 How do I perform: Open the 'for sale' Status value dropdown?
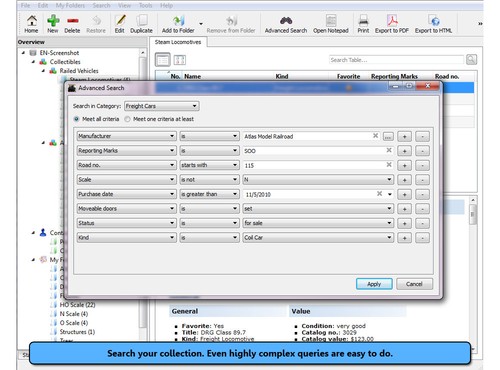(318, 223)
